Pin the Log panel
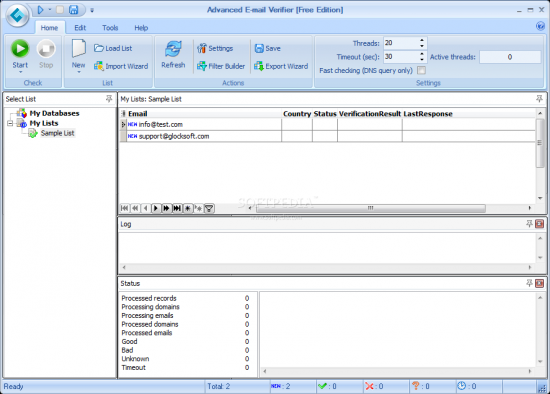Screen dimensions: 550x394 (529, 223)
